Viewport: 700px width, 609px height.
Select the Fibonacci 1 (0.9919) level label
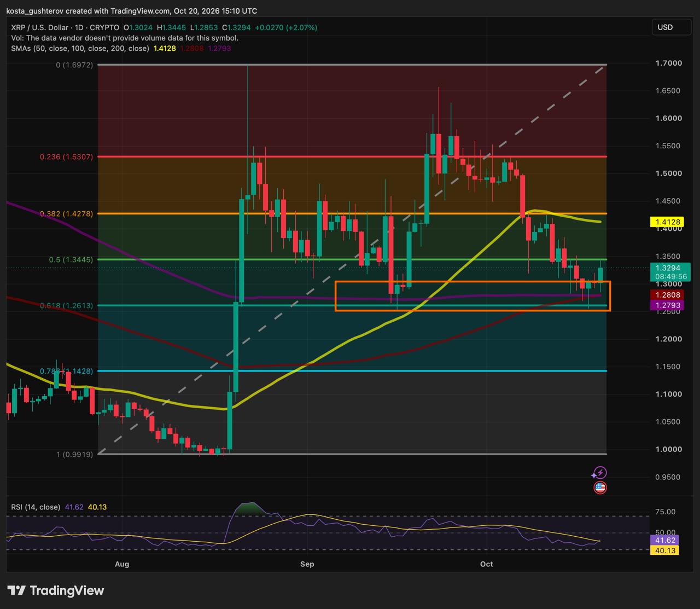pyautogui.click(x=74, y=454)
